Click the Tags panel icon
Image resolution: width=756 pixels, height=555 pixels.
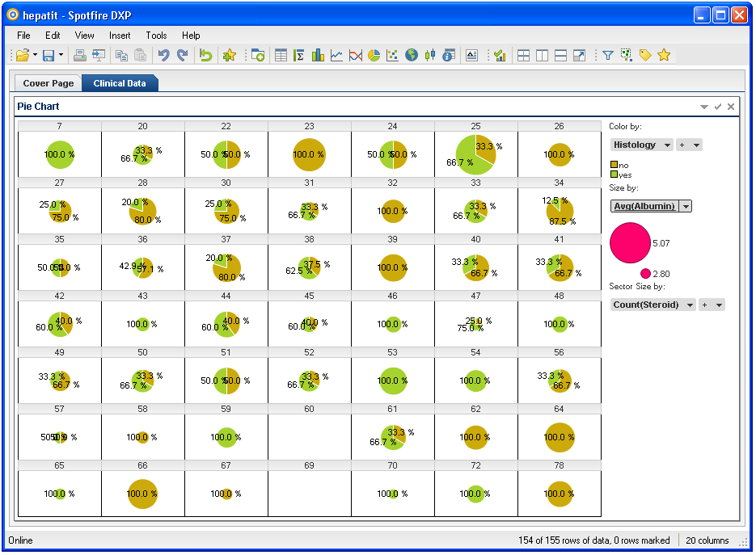coord(644,55)
